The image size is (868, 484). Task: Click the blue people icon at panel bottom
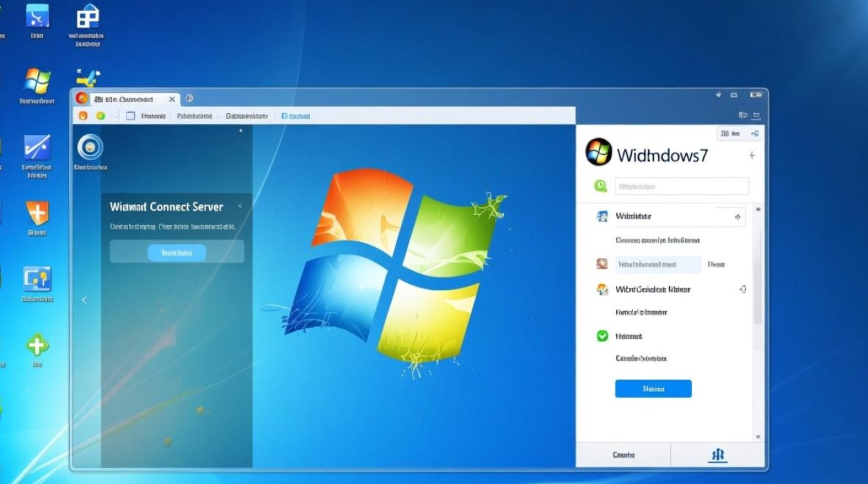click(x=718, y=455)
